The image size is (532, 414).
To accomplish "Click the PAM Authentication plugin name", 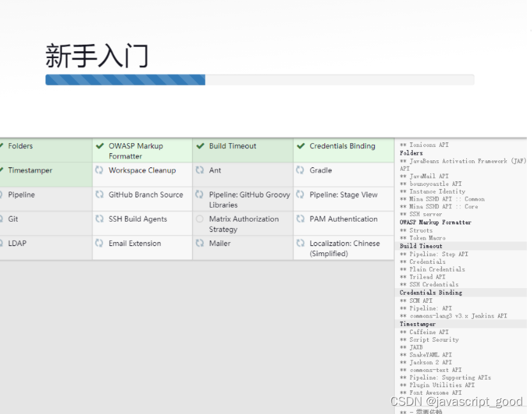I will [x=344, y=219].
